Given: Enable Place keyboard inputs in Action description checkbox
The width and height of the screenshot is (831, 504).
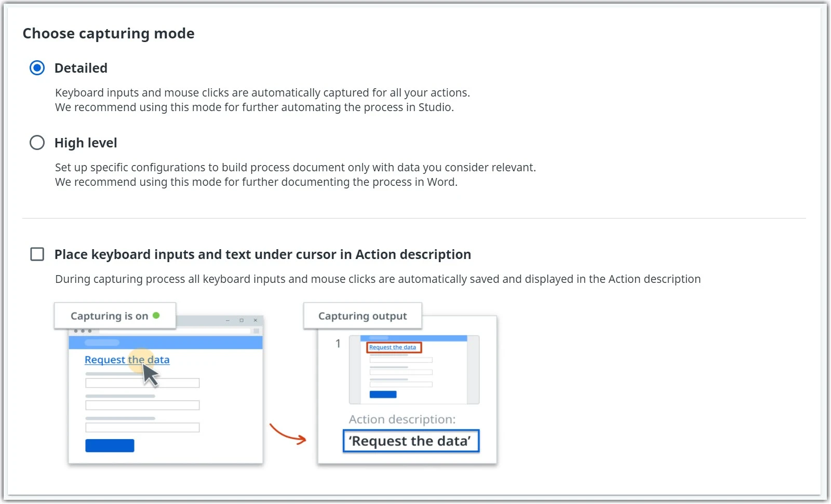Looking at the screenshot, I should (x=37, y=254).
